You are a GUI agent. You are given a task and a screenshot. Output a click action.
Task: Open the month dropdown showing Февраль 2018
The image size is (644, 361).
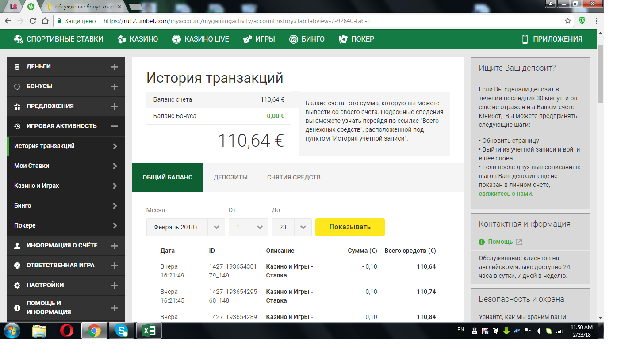click(x=186, y=227)
